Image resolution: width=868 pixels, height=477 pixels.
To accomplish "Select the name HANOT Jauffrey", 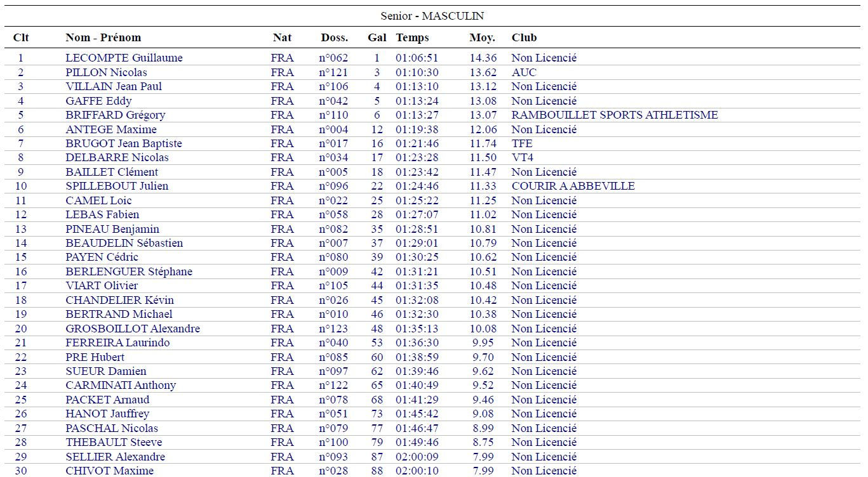I will click(107, 414).
